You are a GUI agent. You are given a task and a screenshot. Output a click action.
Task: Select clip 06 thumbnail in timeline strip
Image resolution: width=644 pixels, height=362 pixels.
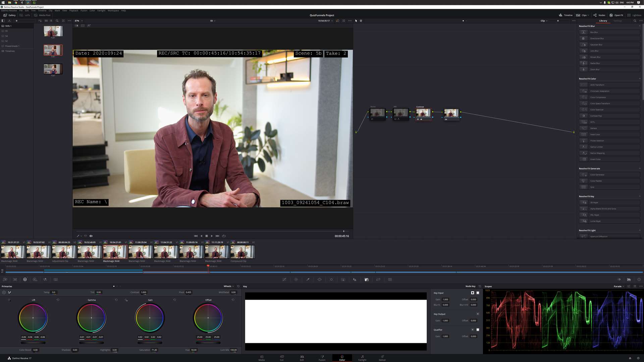(x=140, y=252)
